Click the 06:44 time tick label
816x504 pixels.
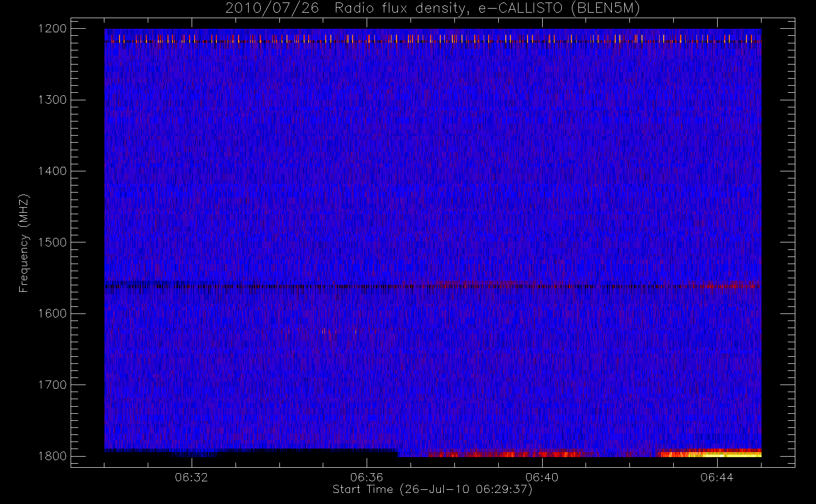point(717,477)
